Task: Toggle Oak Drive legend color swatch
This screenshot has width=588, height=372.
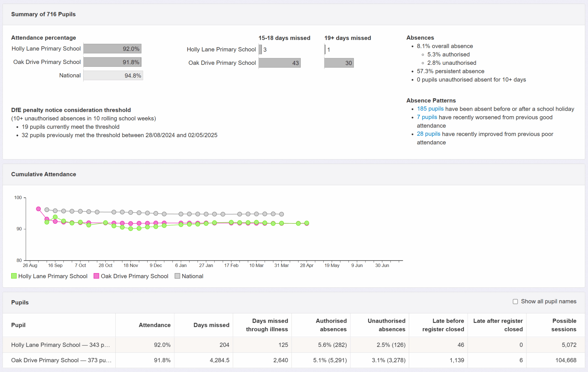Action: [x=96, y=276]
